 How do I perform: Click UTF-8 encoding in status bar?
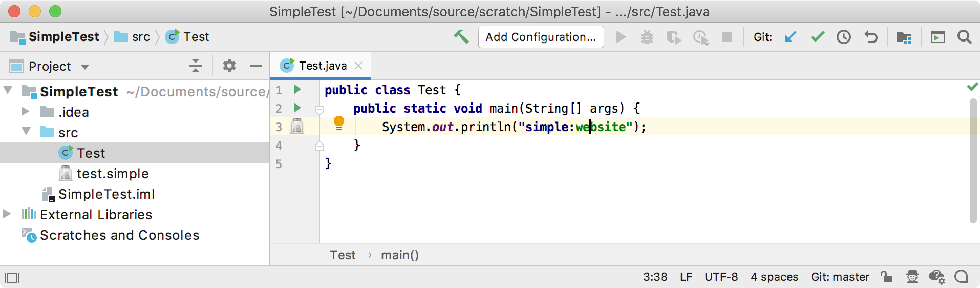[721, 277]
